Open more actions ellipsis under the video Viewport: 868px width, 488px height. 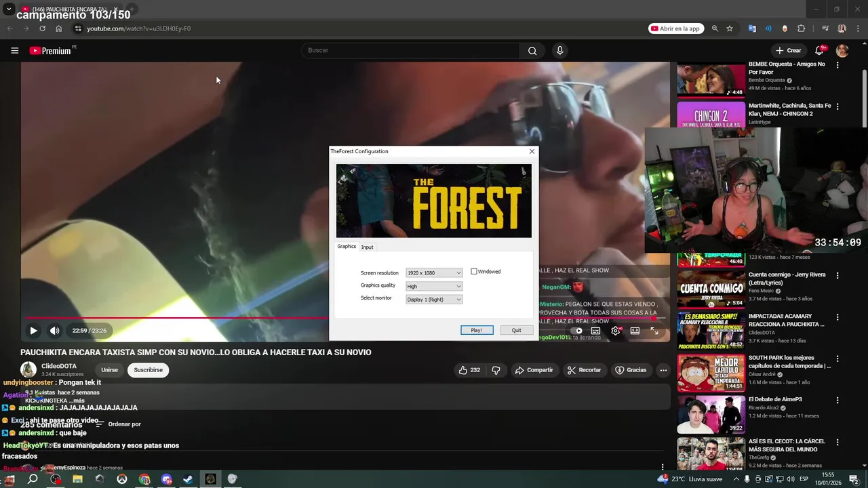click(663, 370)
